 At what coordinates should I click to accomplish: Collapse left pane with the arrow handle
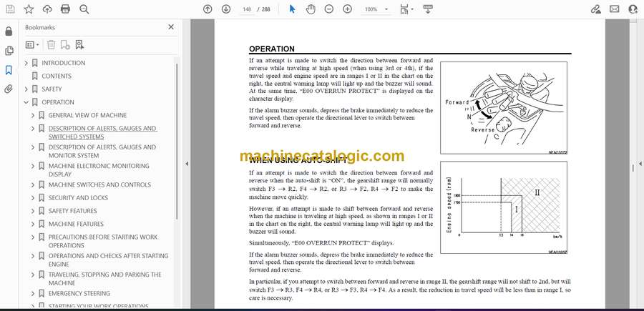pos(187,164)
